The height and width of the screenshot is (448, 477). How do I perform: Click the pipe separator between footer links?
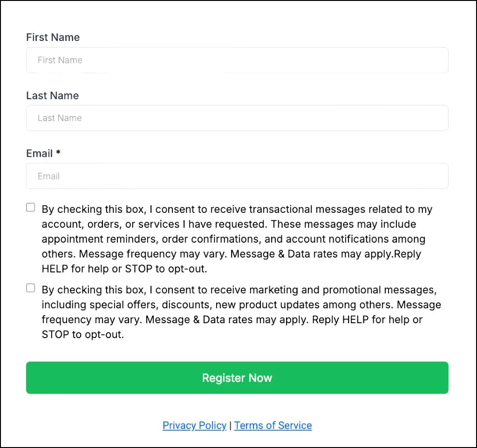pos(230,426)
